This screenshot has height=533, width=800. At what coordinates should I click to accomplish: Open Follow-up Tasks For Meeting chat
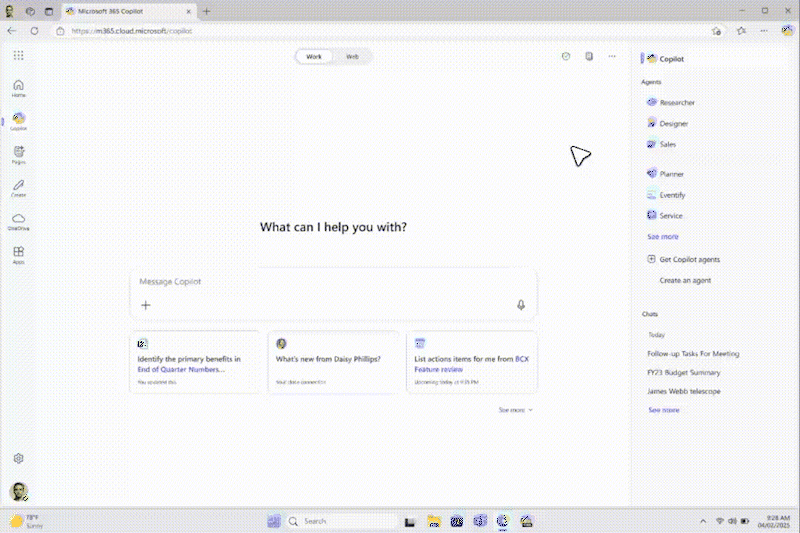pos(693,353)
